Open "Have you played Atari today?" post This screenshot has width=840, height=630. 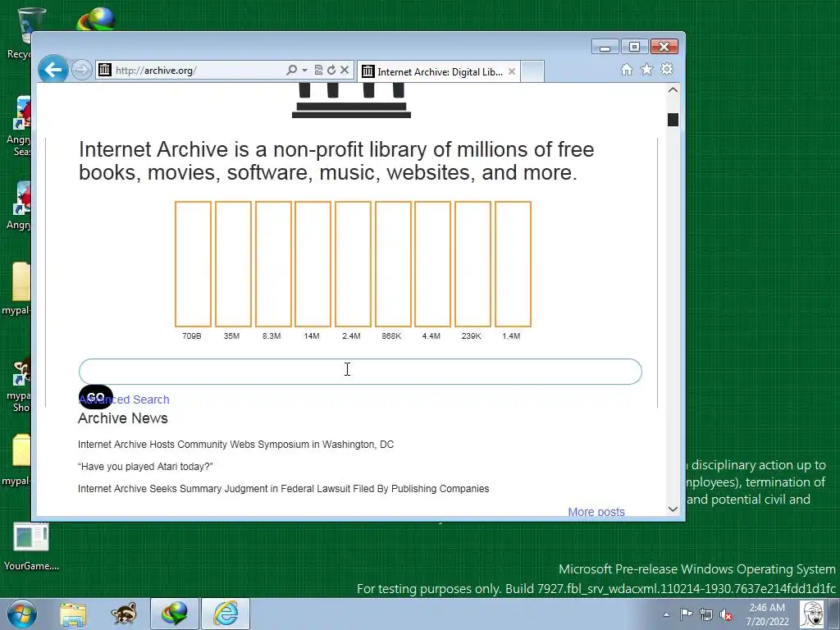tap(145, 467)
